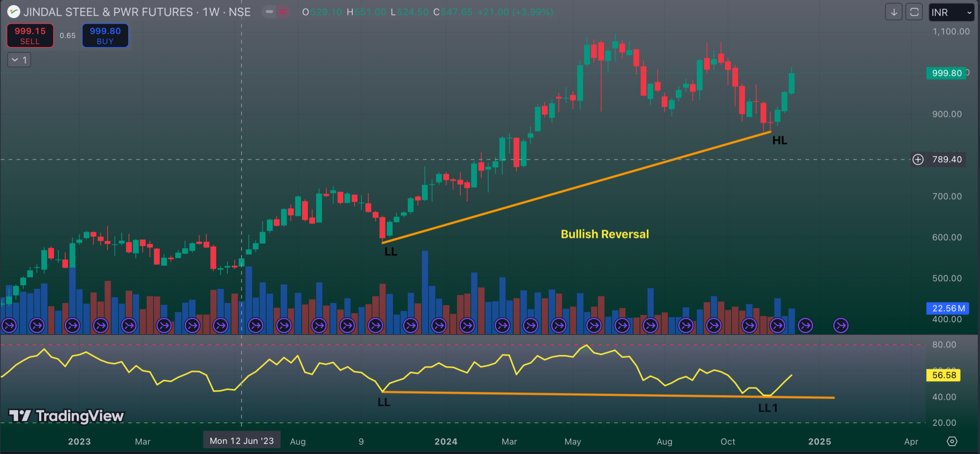This screenshot has width=980, height=454.
Task: Click the 0.65 spread value between Sell and Buy
Action: (x=68, y=36)
